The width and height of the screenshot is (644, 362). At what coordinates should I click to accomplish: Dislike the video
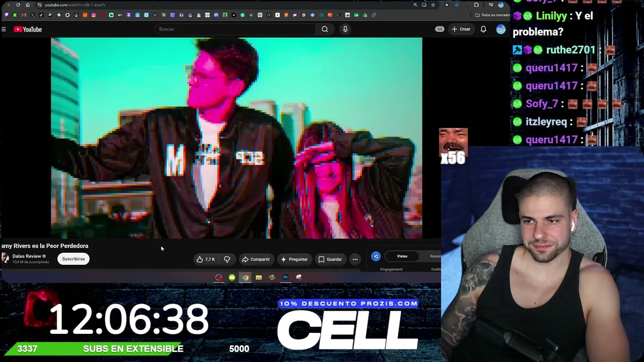pyautogui.click(x=227, y=259)
